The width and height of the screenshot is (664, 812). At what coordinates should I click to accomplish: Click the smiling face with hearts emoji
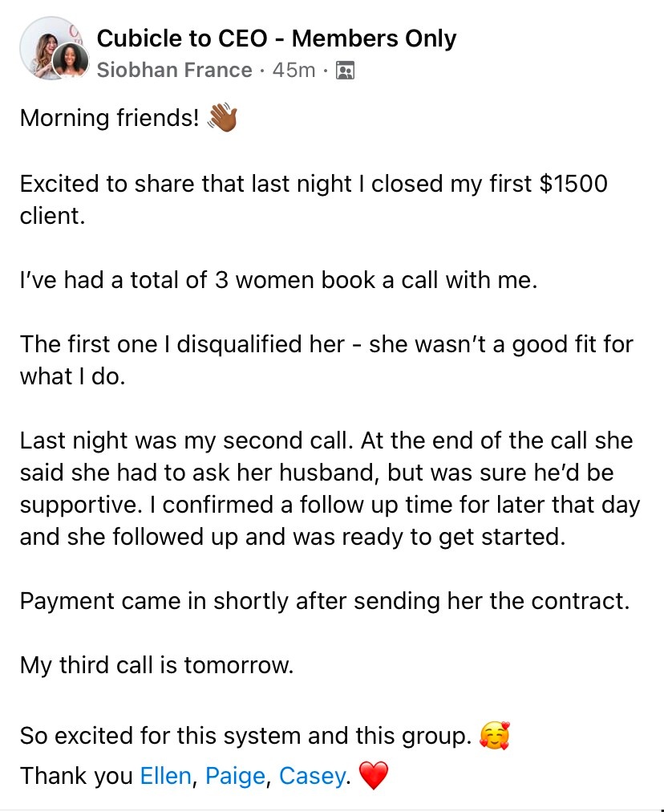494,735
